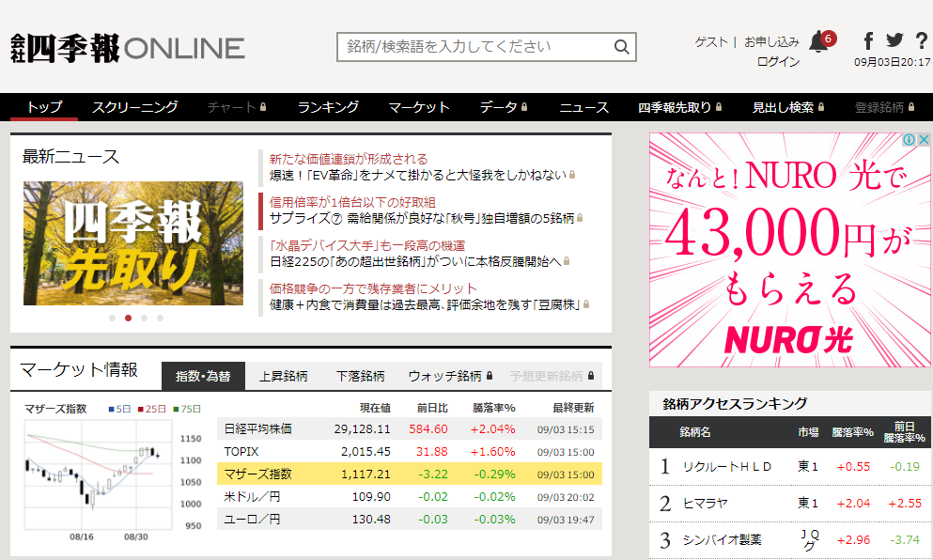Open the 見出し検索 menu item
The image size is (933, 560).
point(787,107)
